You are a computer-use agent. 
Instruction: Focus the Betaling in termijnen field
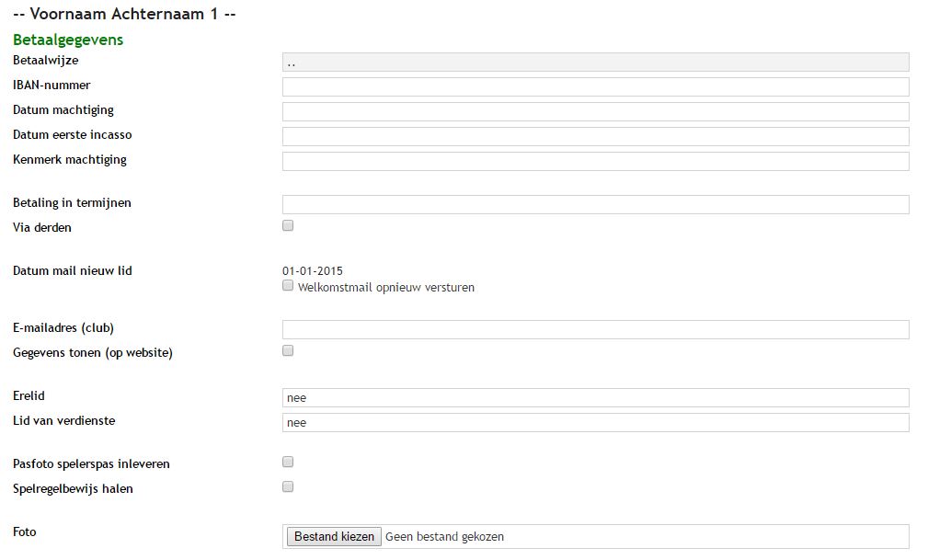pyautogui.click(x=595, y=205)
